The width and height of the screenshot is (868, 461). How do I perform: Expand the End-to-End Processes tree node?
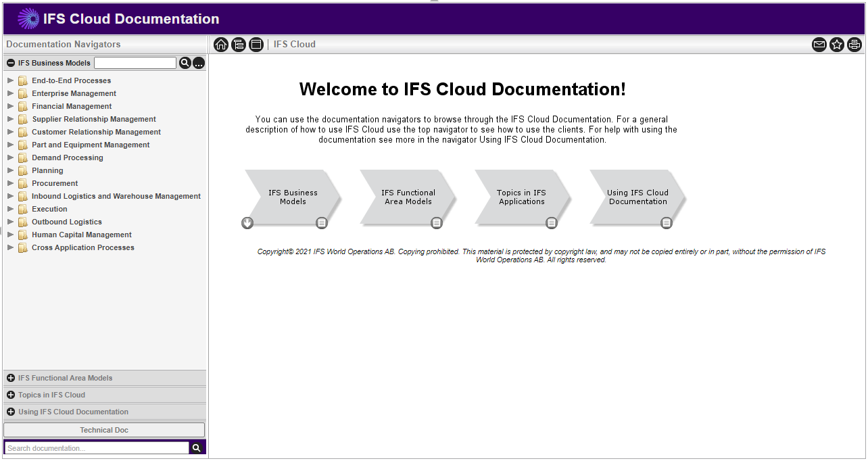coord(10,80)
